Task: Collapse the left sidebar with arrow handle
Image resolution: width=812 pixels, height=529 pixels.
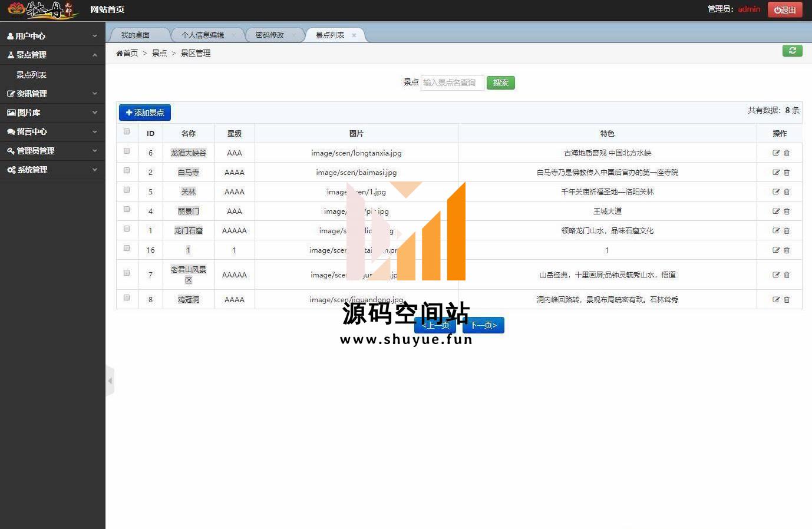Action: [x=110, y=381]
